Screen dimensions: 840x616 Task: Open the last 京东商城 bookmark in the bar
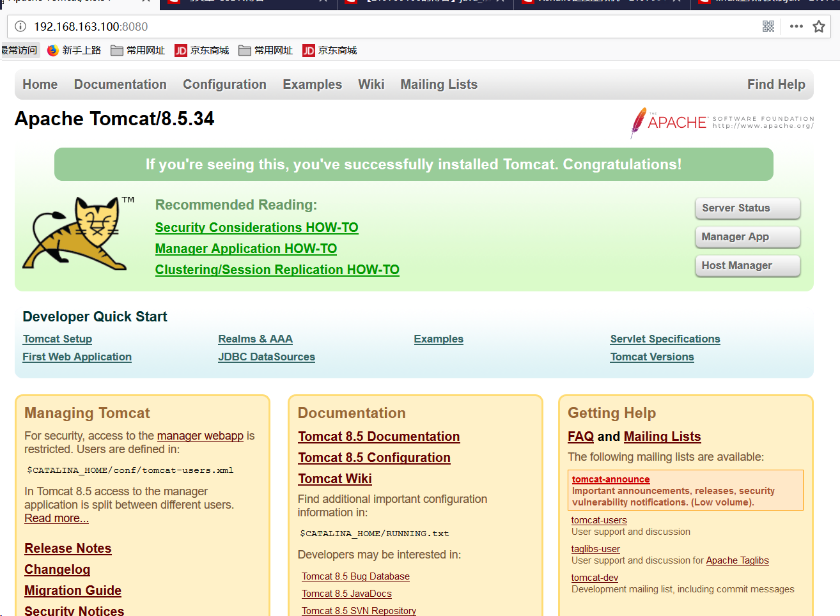330,50
